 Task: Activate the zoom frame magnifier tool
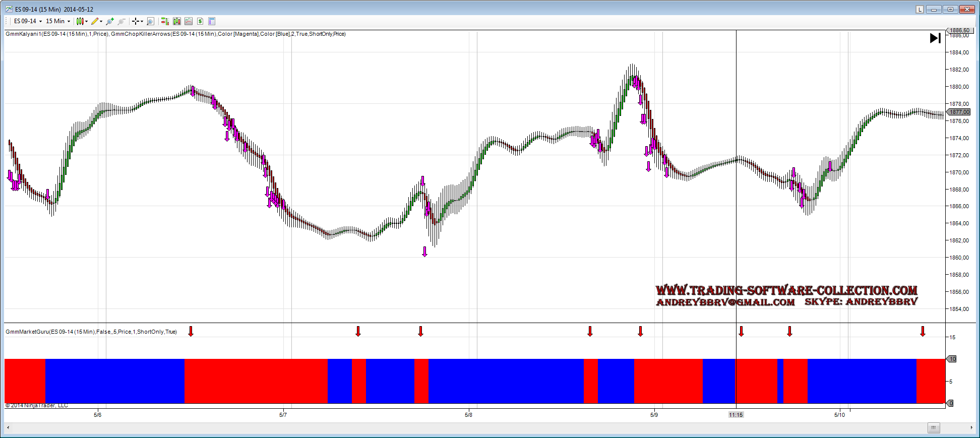point(150,21)
